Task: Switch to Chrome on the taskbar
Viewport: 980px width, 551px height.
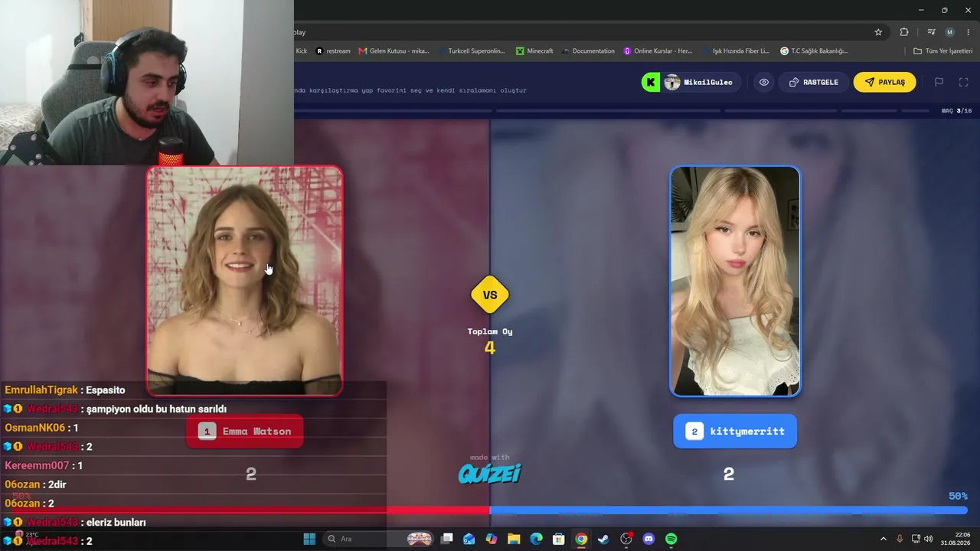Action: tap(581, 539)
